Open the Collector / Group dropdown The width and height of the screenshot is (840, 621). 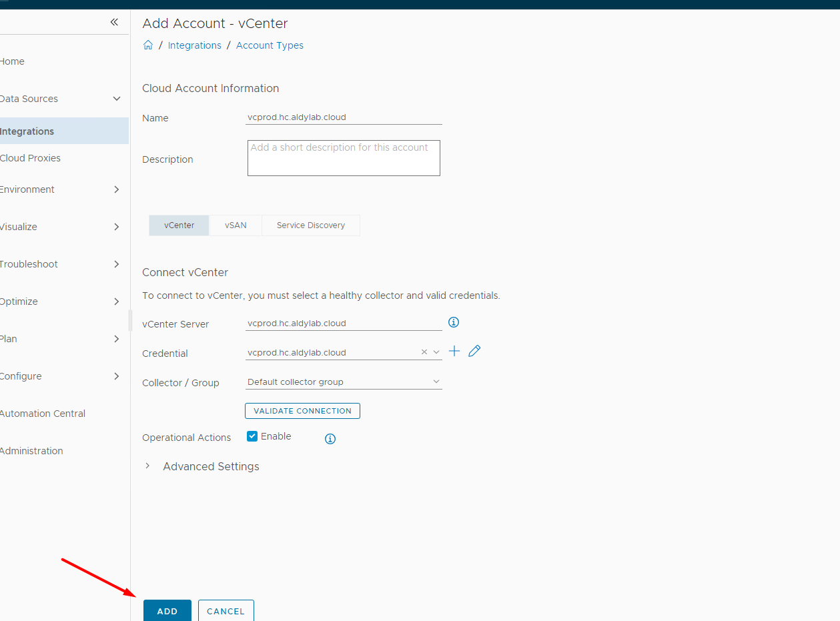tap(436, 382)
